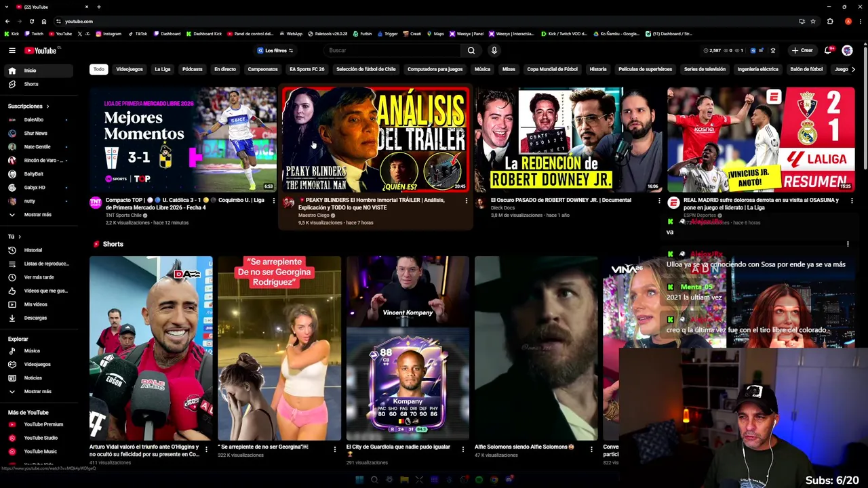Open options for the Arturo Vidal short
The width and height of the screenshot is (868, 488).
[206, 449]
